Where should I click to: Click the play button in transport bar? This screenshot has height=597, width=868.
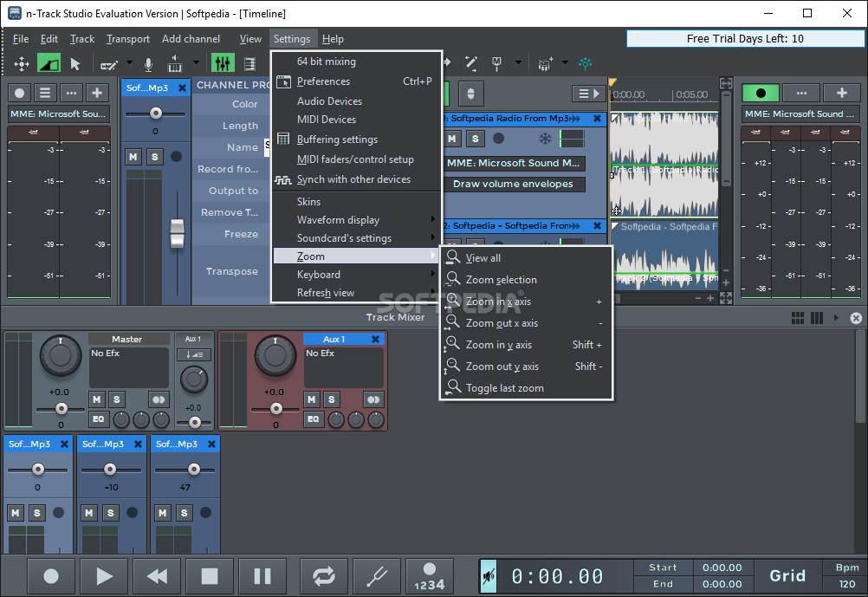point(103,576)
